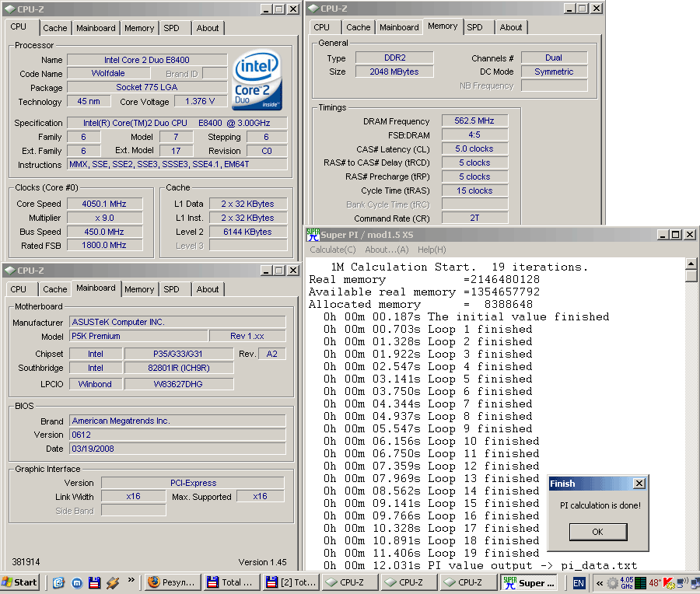Click OK in the Finish dialog

coord(598,532)
